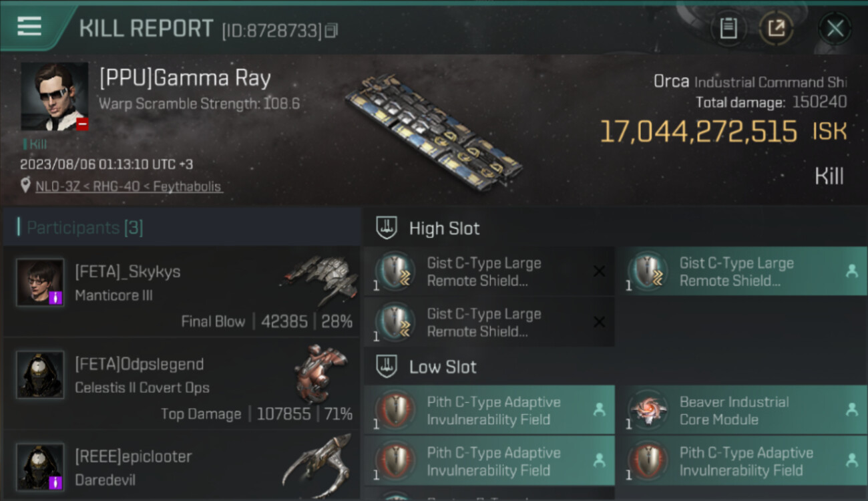Open Gamma Ray's pilot portrait
This screenshot has height=501, width=868.
click(x=54, y=96)
